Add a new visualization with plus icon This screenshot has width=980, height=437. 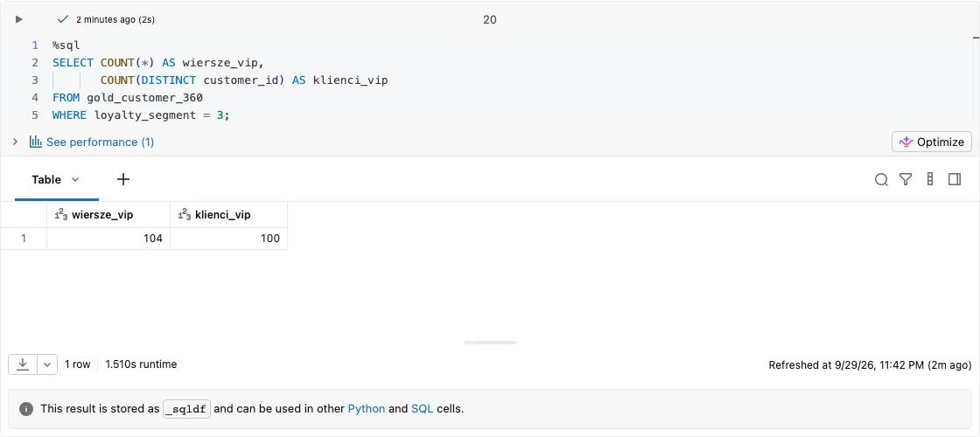pyautogui.click(x=123, y=179)
